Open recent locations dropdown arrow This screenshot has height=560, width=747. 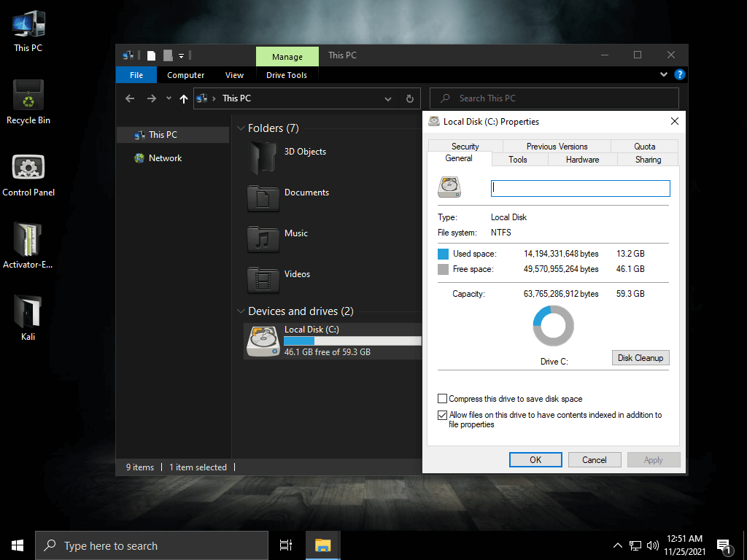169,98
